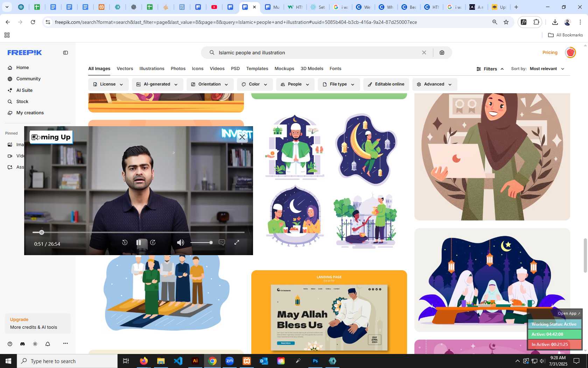The height and width of the screenshot is (368, 588).
Task: Open Adobe Illustrator from the taskbar
Action: pos(195,361)
